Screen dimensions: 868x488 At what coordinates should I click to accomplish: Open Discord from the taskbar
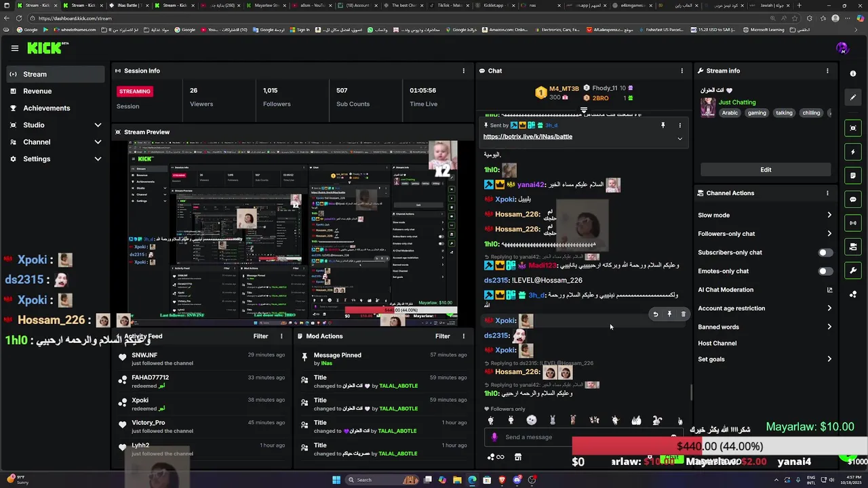click(517, 480)
